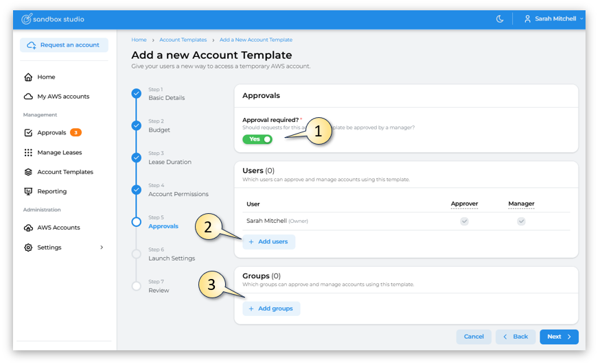Image resolution: width=602 pixels, height=364 pixels.
Task: Follow the Account Templates breadcrumb link
Action: tap(183, 40)
